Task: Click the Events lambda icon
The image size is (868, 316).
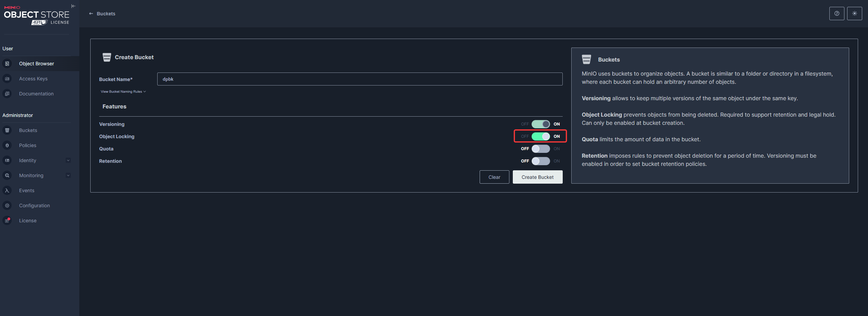Action: pyautogui.click(x=7, y=190)
